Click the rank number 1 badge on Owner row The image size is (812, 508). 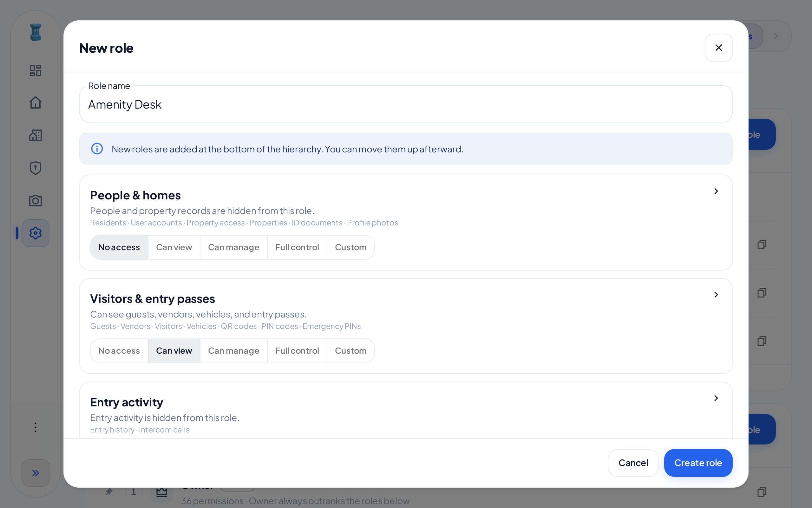point(134,492)
